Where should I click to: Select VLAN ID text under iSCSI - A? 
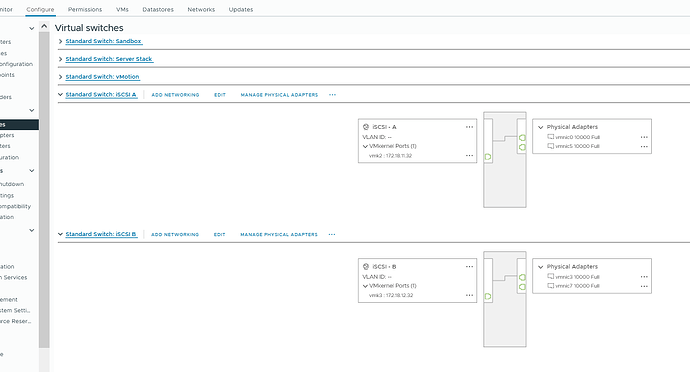(377, 137)
